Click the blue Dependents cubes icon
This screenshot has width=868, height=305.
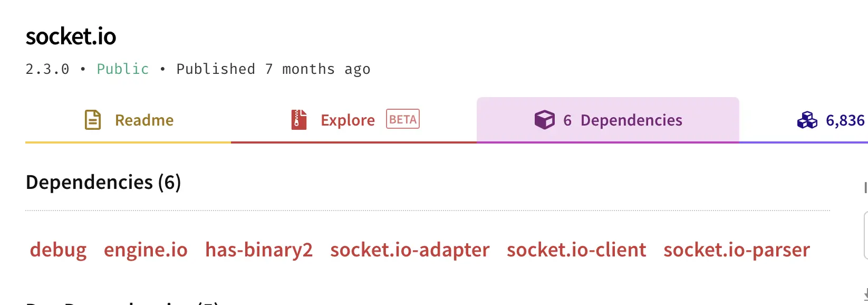click(807, 120)
